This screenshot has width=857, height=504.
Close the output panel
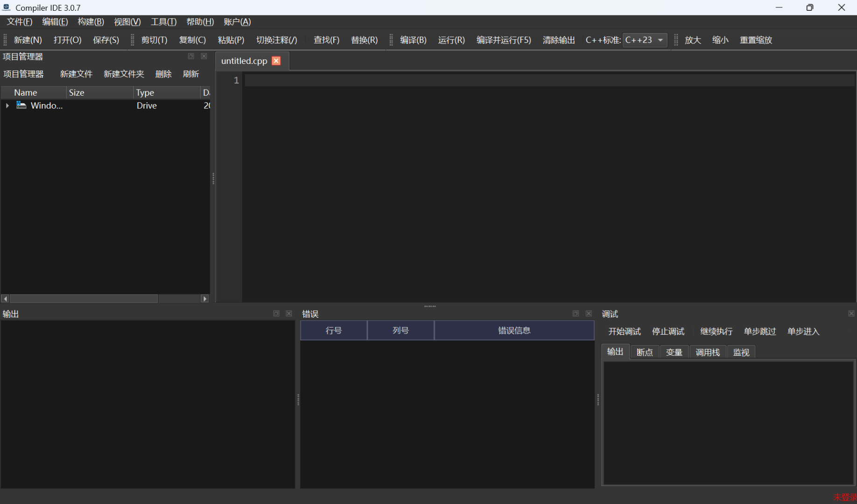click(x=289, y=314)
